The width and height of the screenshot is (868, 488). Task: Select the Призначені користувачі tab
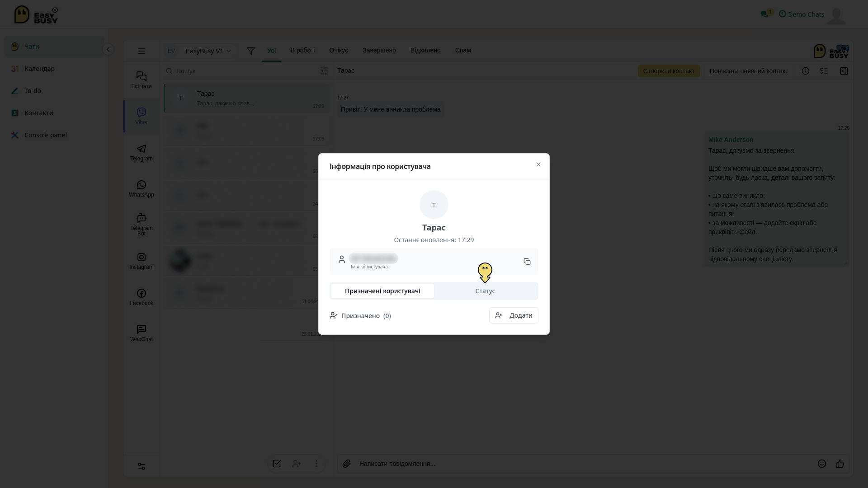pos(382,291)
